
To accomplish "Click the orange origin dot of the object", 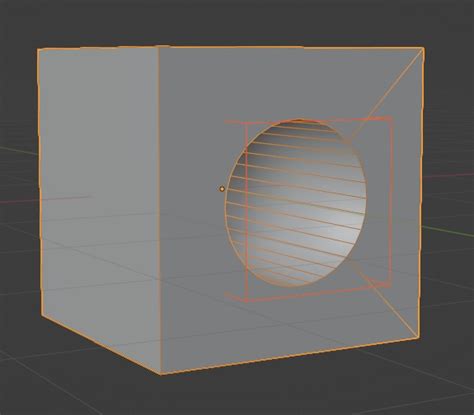I will (222, 189).
